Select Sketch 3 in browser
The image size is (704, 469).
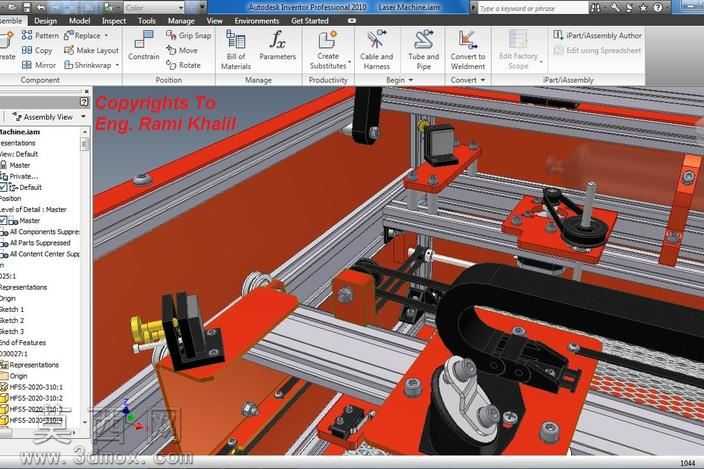(12, 331)
